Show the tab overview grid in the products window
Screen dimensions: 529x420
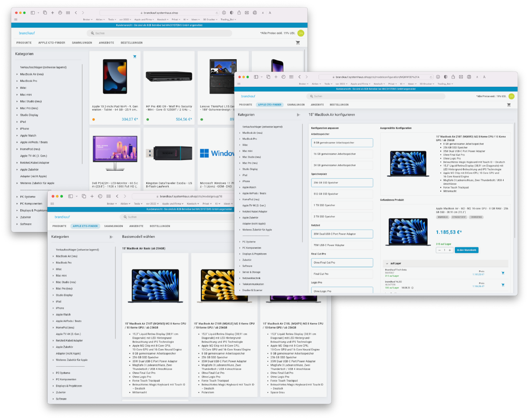click(68, 13)
